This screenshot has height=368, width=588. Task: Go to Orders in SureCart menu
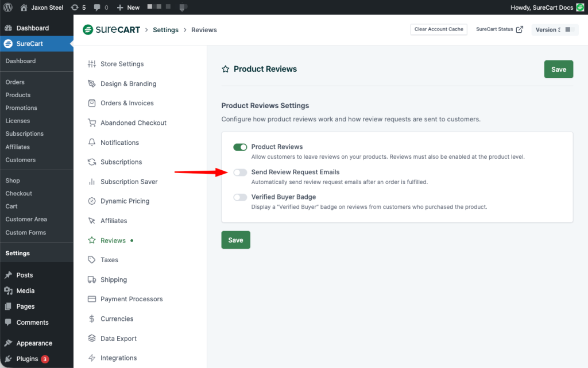pyautogui.click(x=15, y=82)
